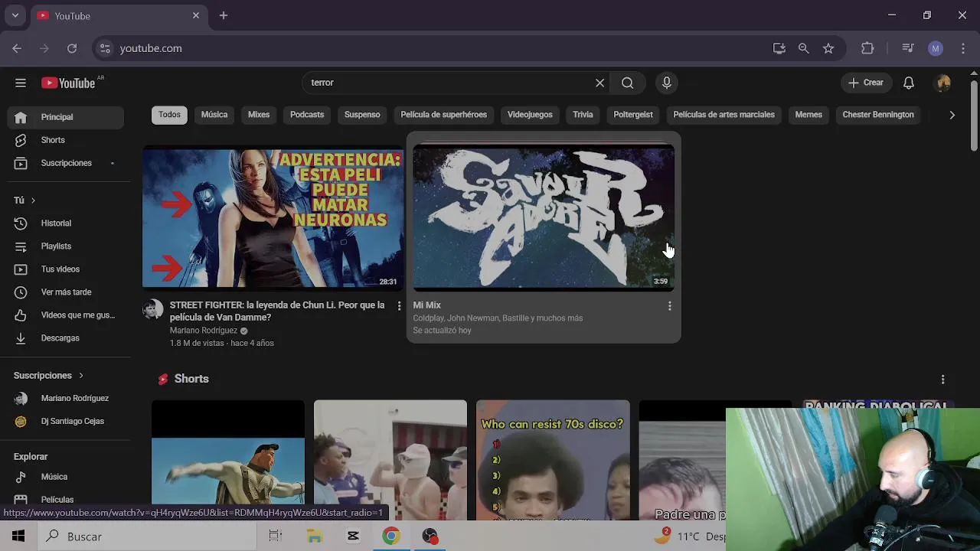Open Mariano Rodríguez subscription channel

66,399
